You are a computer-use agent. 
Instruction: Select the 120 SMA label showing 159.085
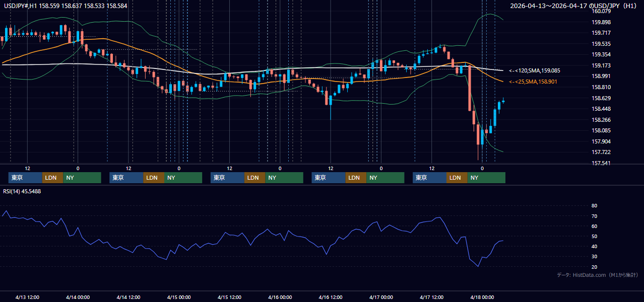point(535,70)
